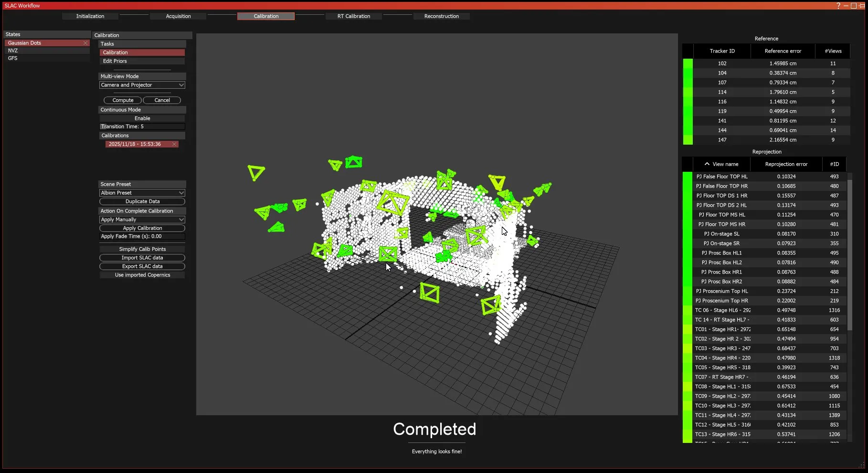868x473 pixels.
Task: Sort by Reference error column header
Action: 783,51
